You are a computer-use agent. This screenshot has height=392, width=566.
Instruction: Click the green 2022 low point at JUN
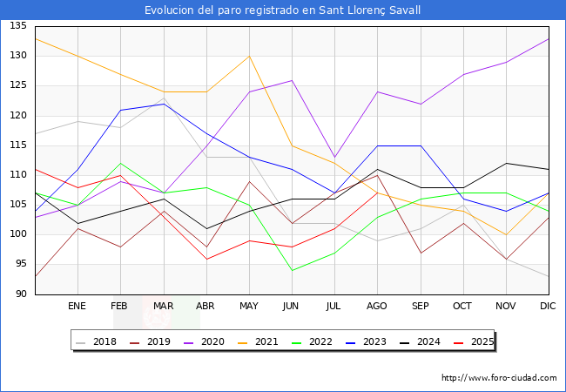click(292, 270)
